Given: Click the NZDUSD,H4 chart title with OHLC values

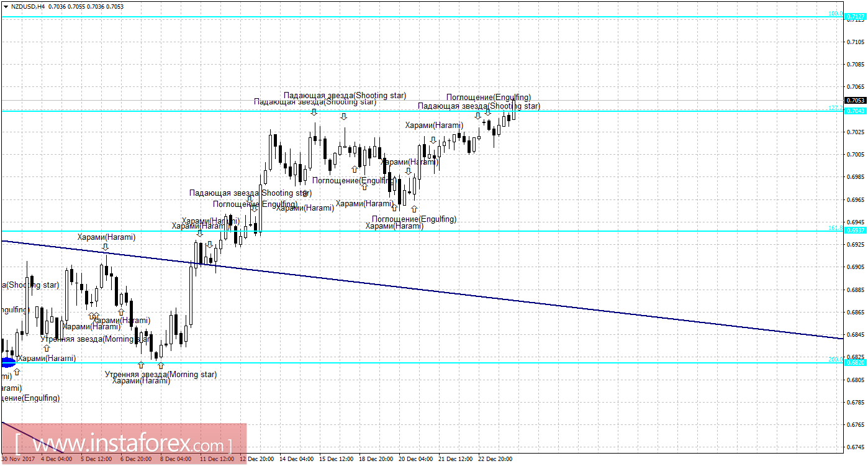Looking at the screenshot, I should point(67,6).
